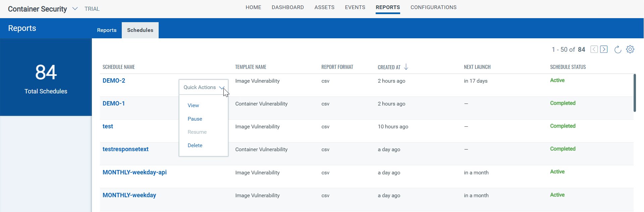Click the vertical scrollbar of the table

[635, 93]
